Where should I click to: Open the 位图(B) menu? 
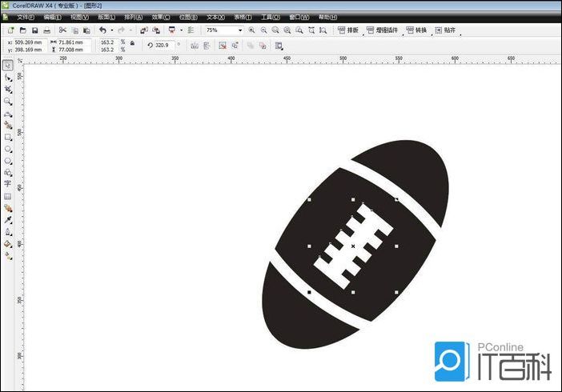tap(188, 17)
